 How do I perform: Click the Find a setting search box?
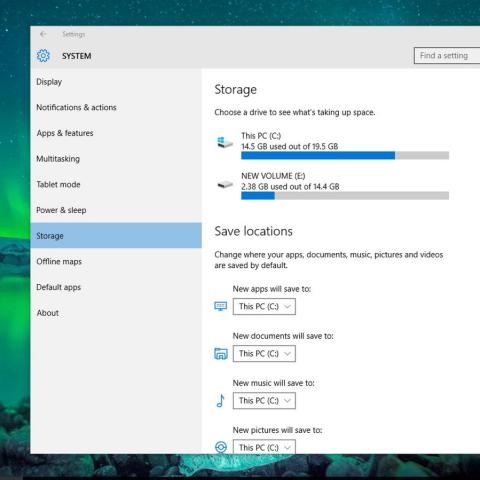click(447, 55)
